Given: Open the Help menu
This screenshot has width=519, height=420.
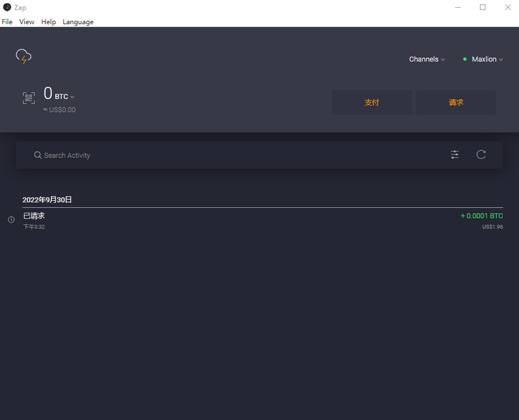Looking at the screenshot, I should point(48,22).
